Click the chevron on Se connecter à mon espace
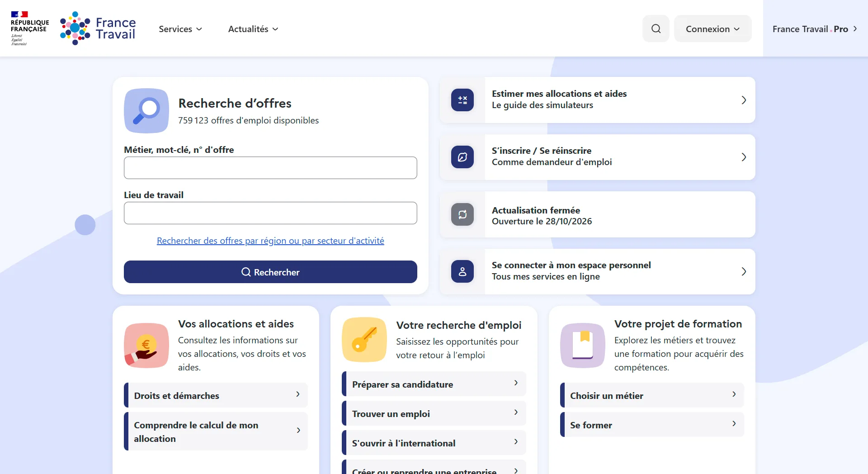The image size is (868, 474). (x=744, y=271)
